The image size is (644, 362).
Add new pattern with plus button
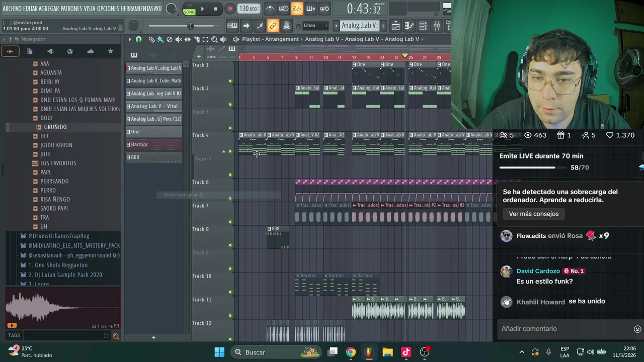click(383, 25)
